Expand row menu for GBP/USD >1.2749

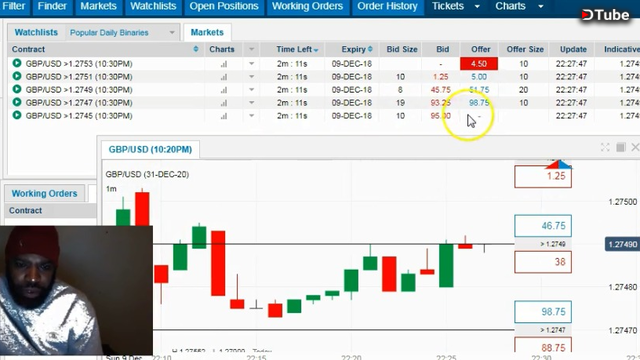click(251, 90)
